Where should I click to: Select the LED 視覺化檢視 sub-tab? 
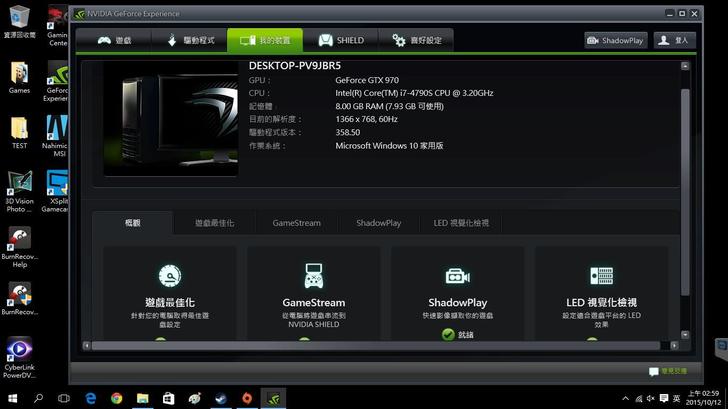click(x=461, y=223)
